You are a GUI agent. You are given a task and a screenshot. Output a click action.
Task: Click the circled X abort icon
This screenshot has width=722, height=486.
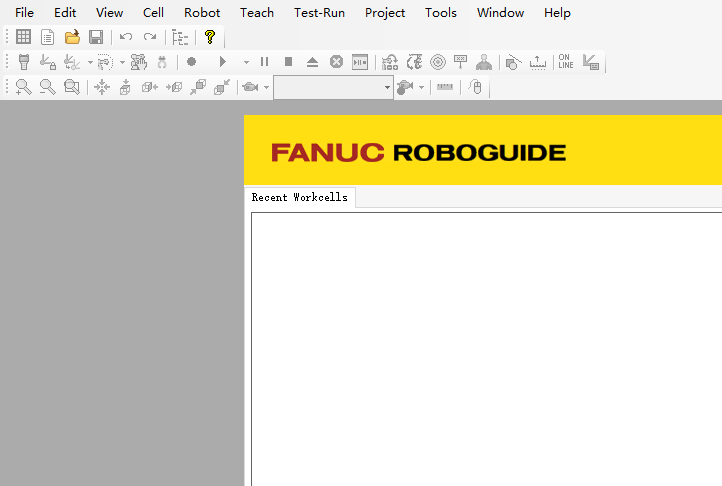click(x=337, y=61)
